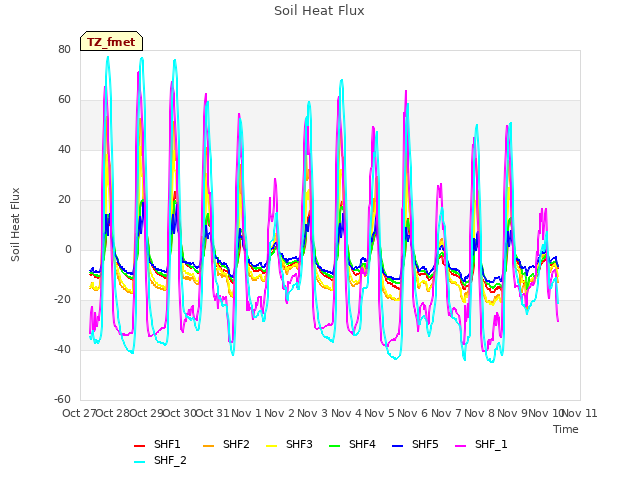Click the 0 y-axis tick label
640x480 pixels.
[x=68, y=250]
